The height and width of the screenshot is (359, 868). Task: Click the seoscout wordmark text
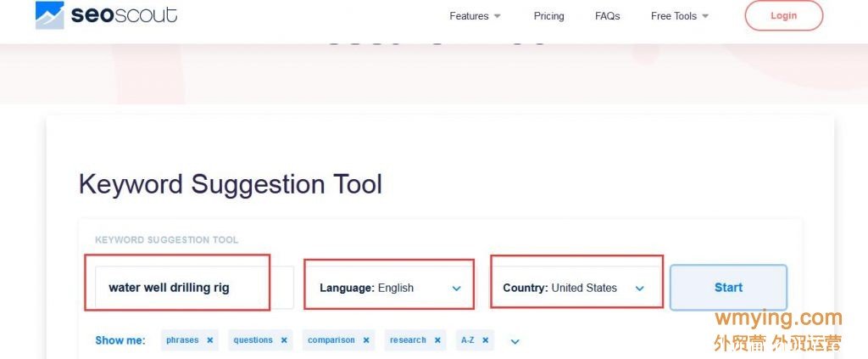(x=124, y=15)
